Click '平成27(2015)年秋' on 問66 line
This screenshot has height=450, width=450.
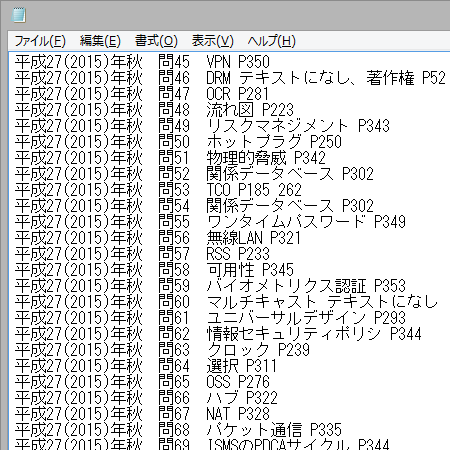click(78, 398)
